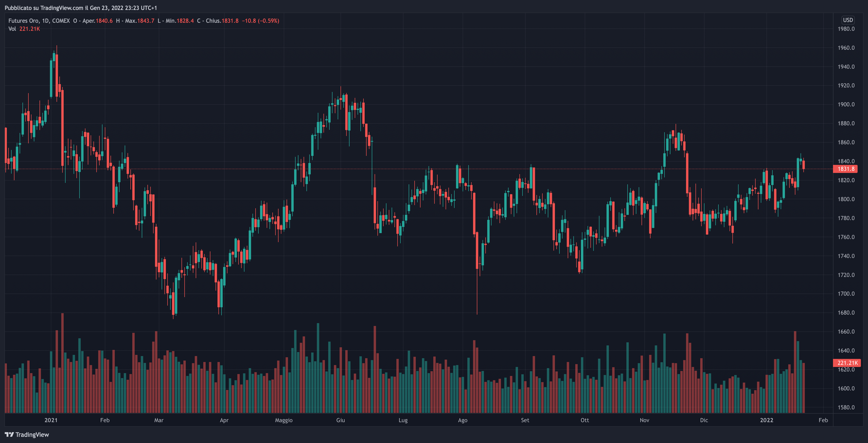Click the 1680.0 price axis label
This screenshot has width=868, height=443.
846,313
